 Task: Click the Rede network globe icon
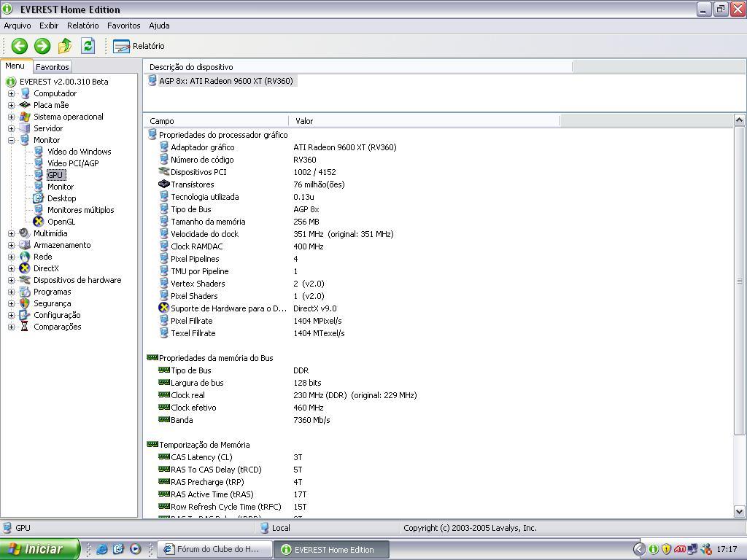pos(25,257)
